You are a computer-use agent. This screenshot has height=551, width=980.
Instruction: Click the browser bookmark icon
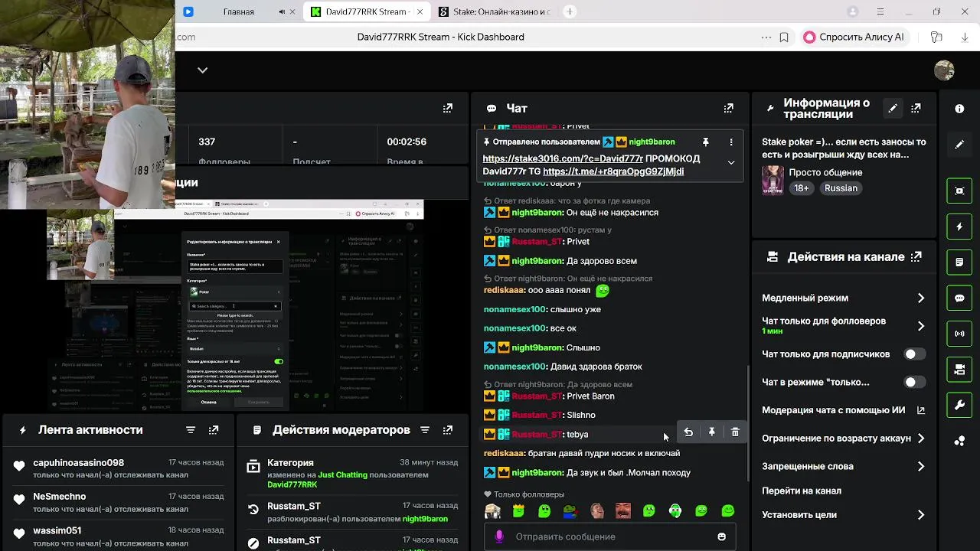[784, 37]
